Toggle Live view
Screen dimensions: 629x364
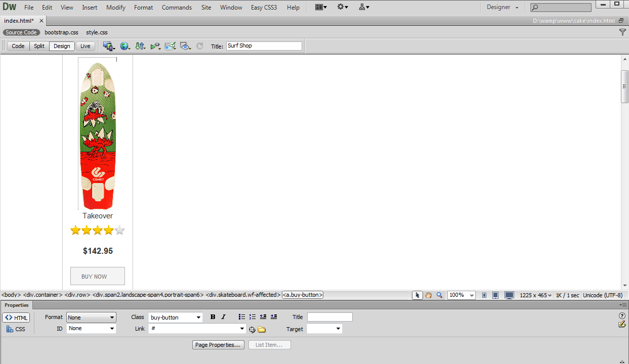click(x=86, y=46)
